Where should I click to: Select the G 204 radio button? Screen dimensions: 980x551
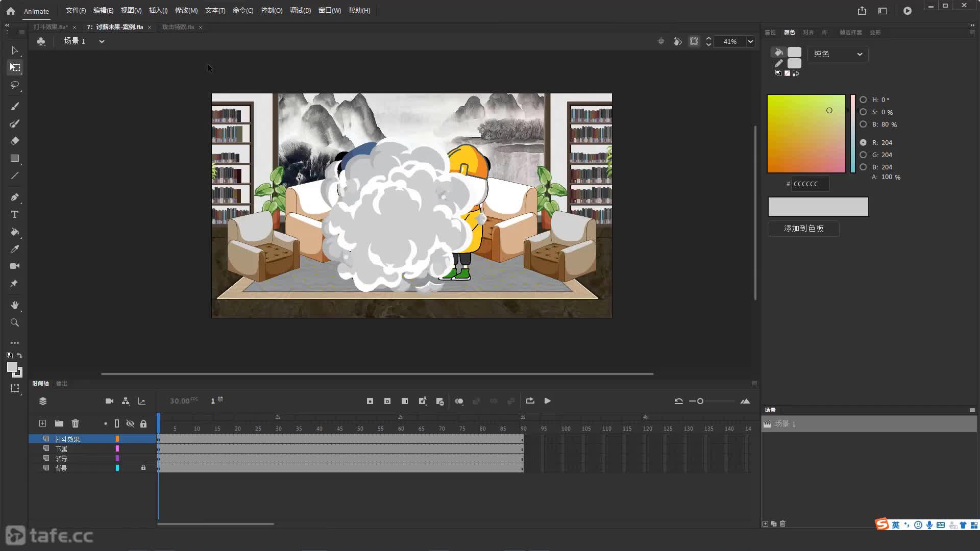click(863, 155)
